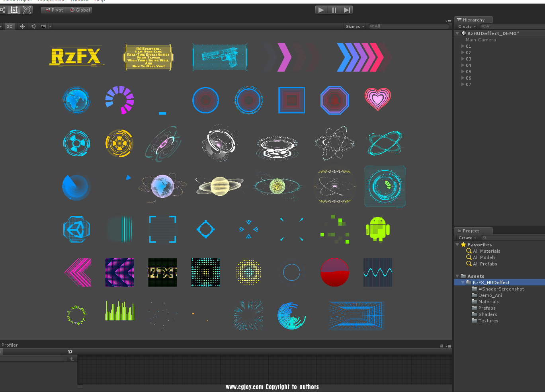Select the combined move-rotate-scale tool

27,10
